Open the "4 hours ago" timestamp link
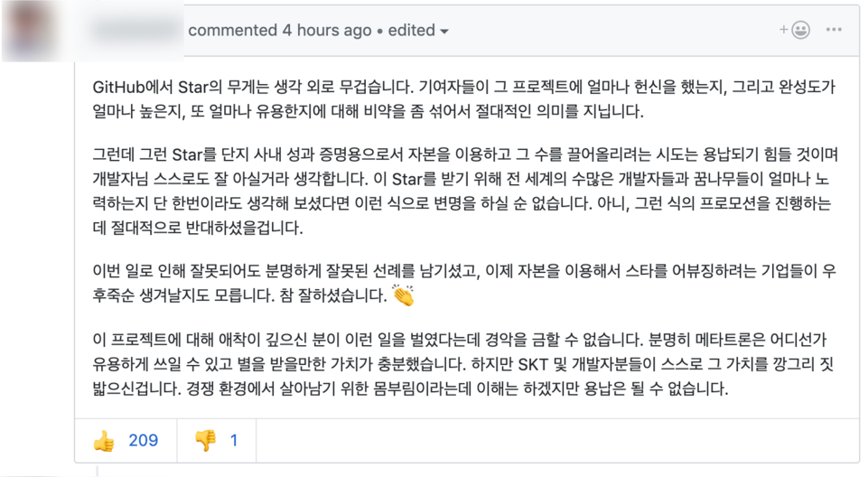 tap(327, 31)
